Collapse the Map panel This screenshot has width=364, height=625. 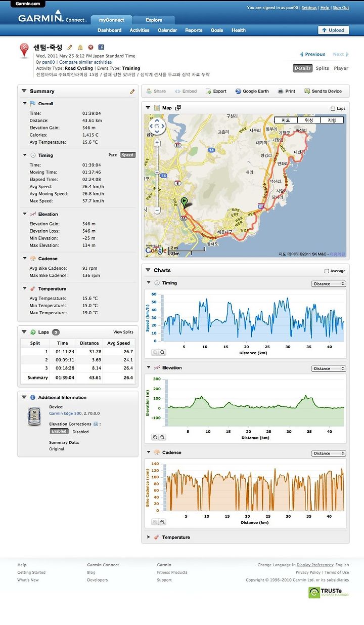pyautogui.click(x=148, y=108)
